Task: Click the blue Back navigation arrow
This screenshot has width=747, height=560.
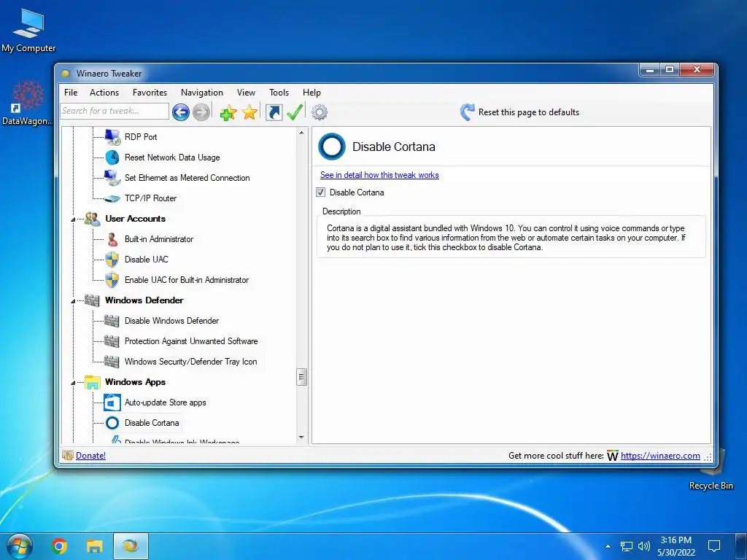Action: pyautogui.click(x=181, y=112)
